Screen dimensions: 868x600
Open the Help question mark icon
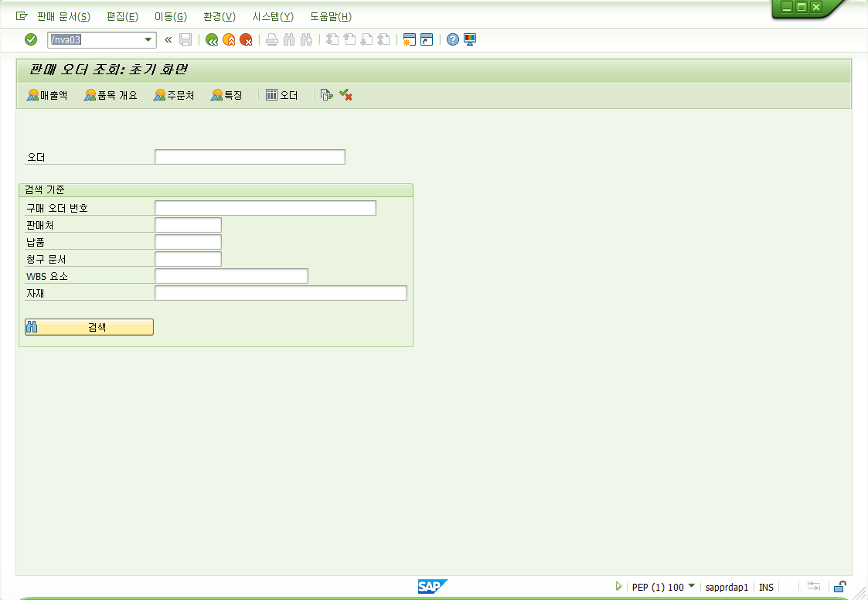[453, 39]
